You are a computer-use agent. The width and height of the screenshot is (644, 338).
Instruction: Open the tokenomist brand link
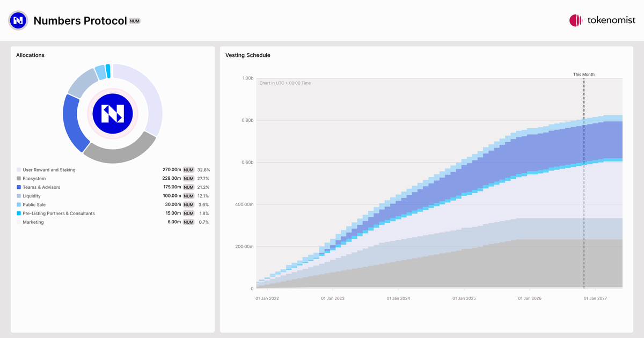(x=603, y=20)
